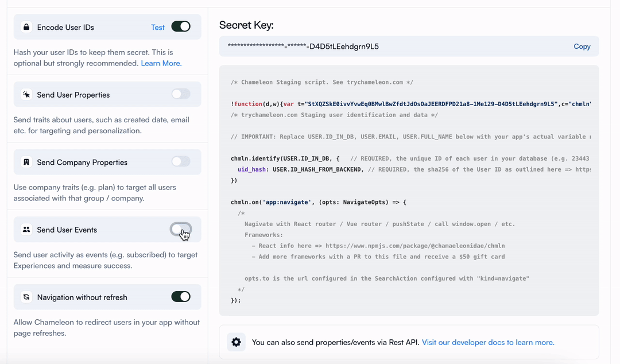The width and height of the screenshot is (620, 364).
Task: Click the Chameleon Staging script comment line
Action: [322, 82]
